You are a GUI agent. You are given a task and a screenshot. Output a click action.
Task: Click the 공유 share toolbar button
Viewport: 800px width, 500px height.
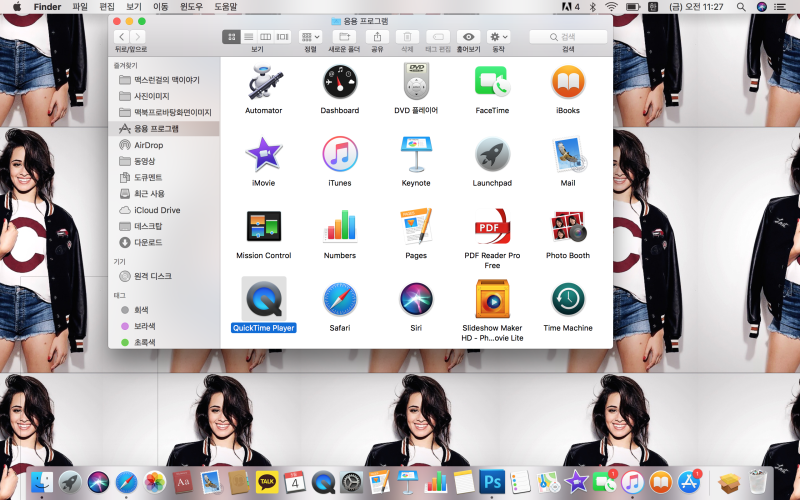(377, 37)
